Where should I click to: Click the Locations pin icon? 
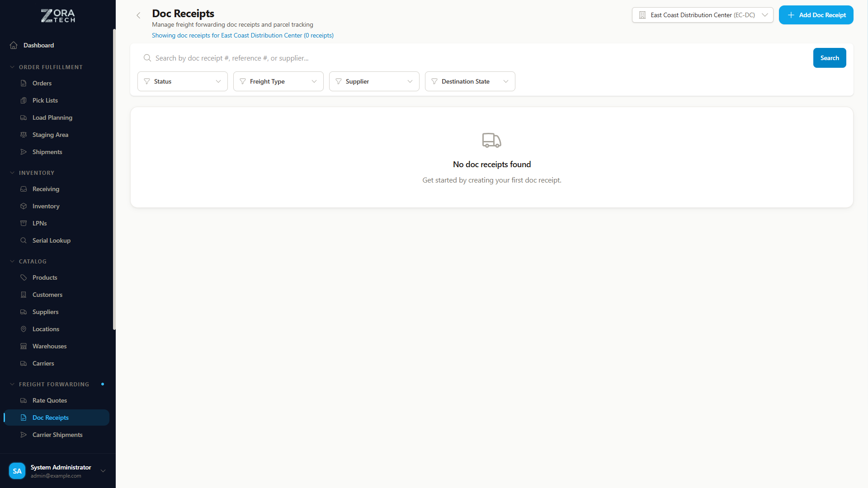coord(24,329)
